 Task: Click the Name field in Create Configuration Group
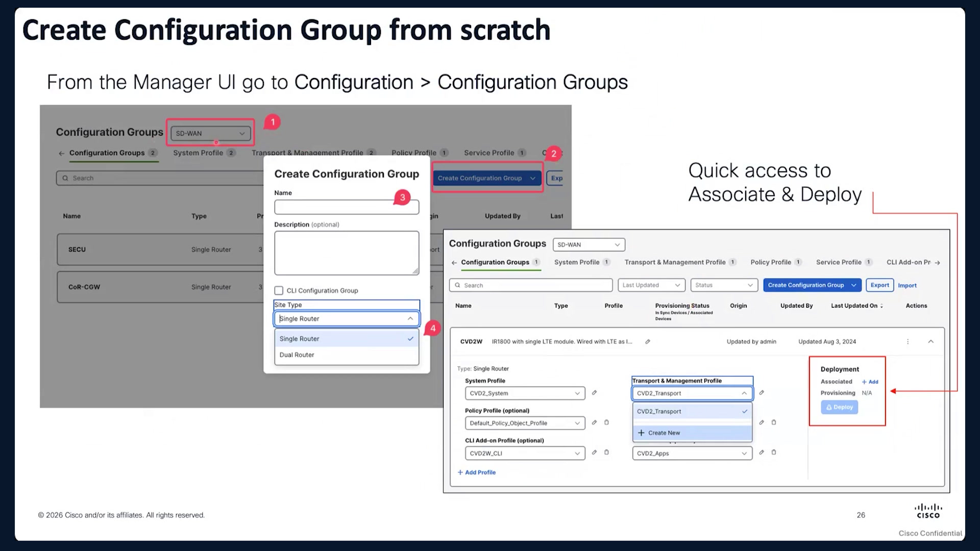[347, 207]
